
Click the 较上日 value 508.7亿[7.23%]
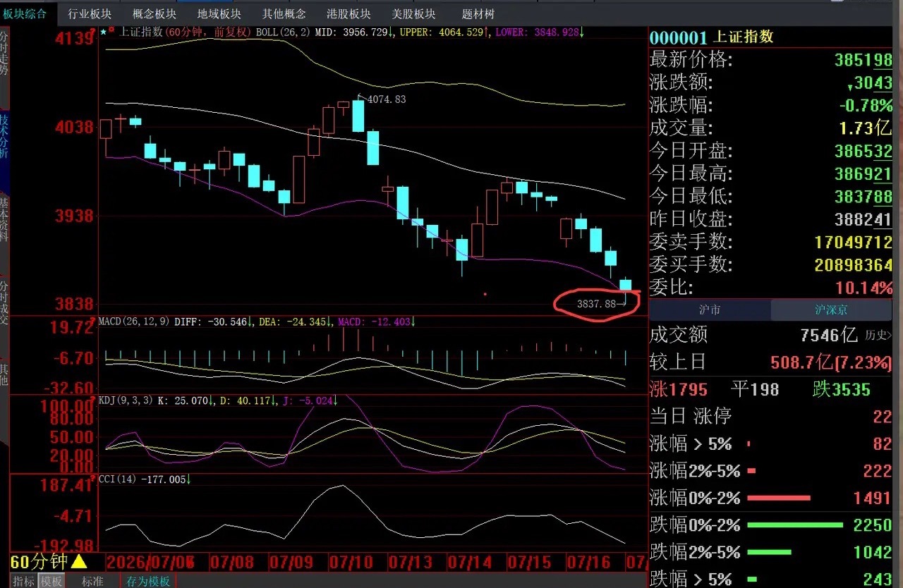point(831,362)
